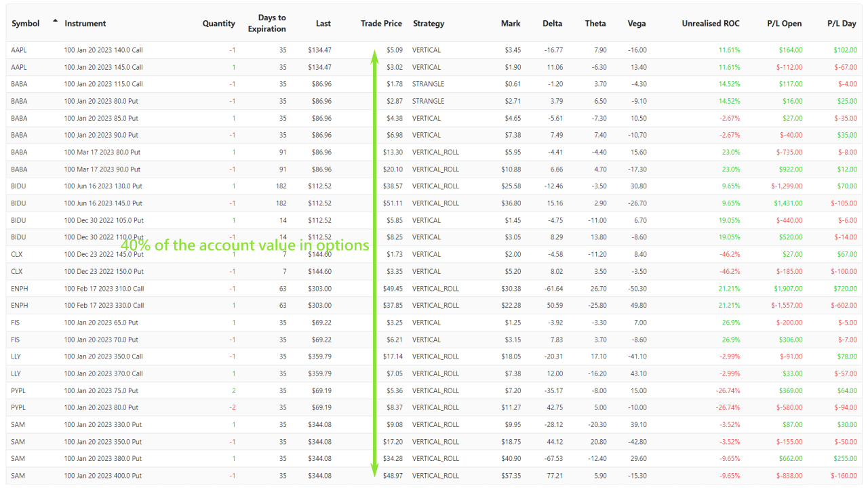Screen dimensions: 868x488
Task: Select instrument 100 Jun 16 2023 130.0 Put
Action: pyautogui.click(x=104, y=186)
